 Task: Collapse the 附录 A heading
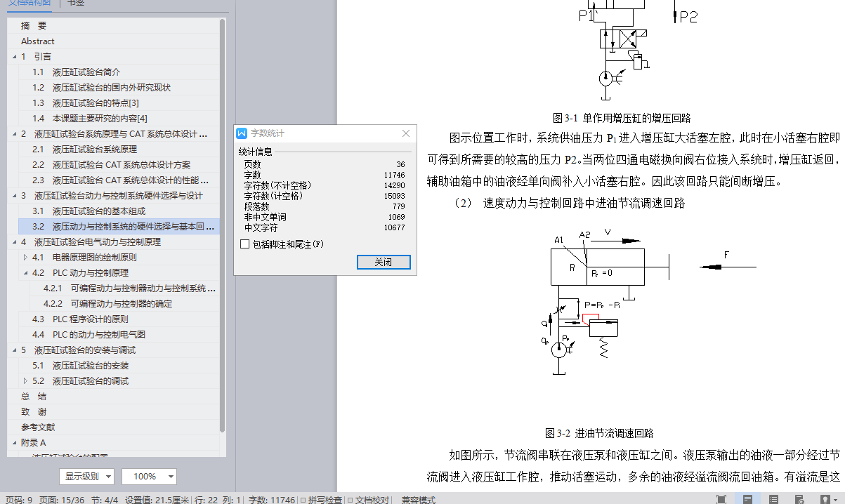pos(13,443)
